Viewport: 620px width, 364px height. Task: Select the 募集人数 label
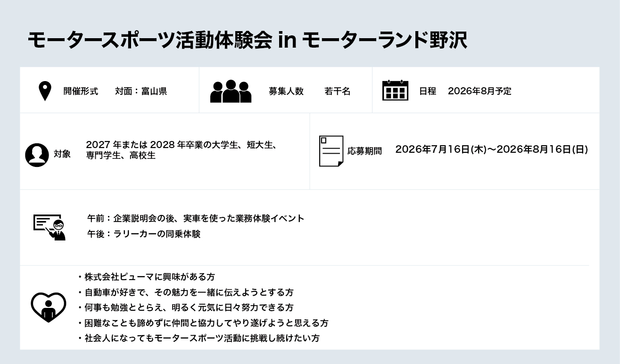pyautogui.click(x=286, y=91)
